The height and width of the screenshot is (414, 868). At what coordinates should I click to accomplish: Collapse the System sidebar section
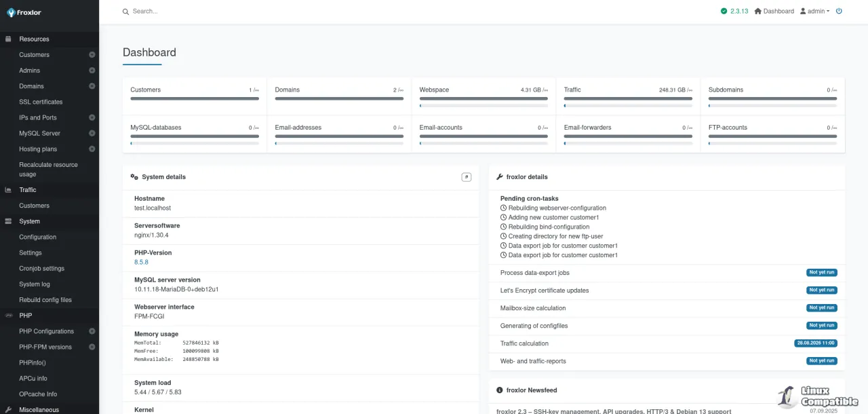tap(50, 221)
